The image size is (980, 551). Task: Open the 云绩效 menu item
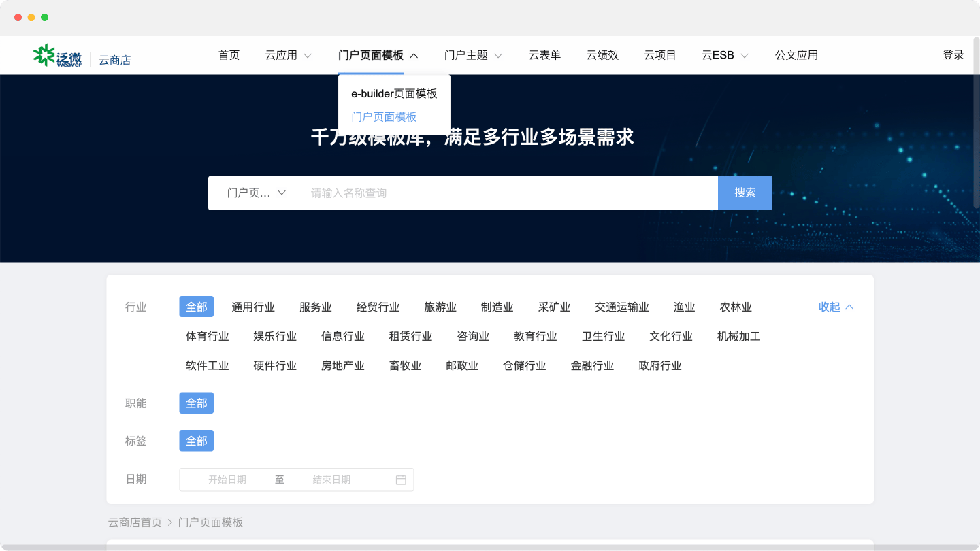(x=602, y=55)
